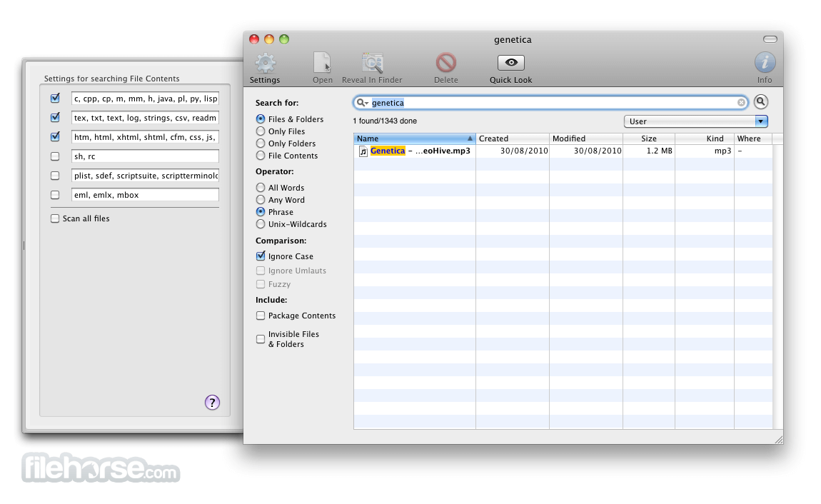Select the Only Files option

[261, 131]
